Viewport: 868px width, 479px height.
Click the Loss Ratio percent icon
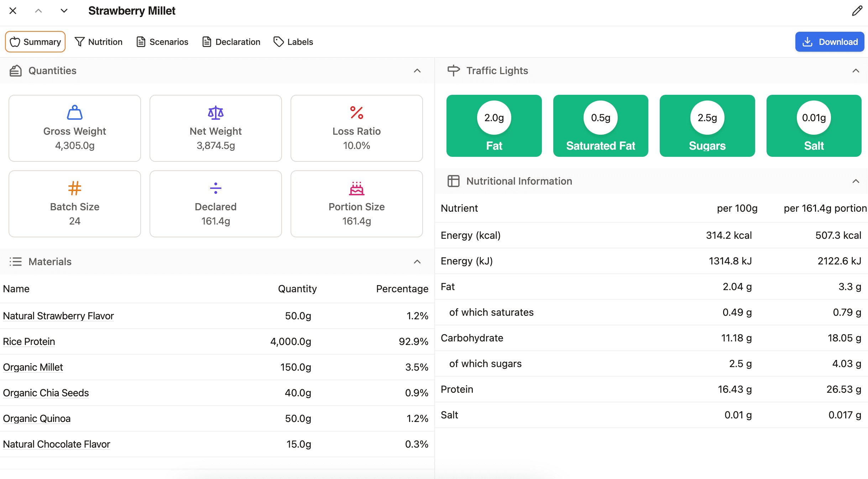click(356, 113)
